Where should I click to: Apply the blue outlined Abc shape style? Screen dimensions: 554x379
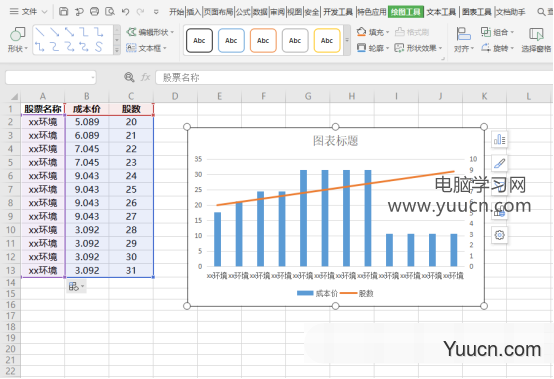coord(231,40)
